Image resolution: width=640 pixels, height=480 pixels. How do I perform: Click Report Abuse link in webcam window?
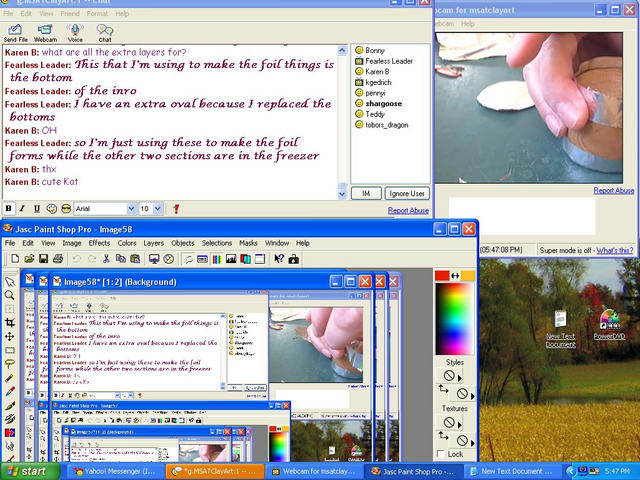613,190
